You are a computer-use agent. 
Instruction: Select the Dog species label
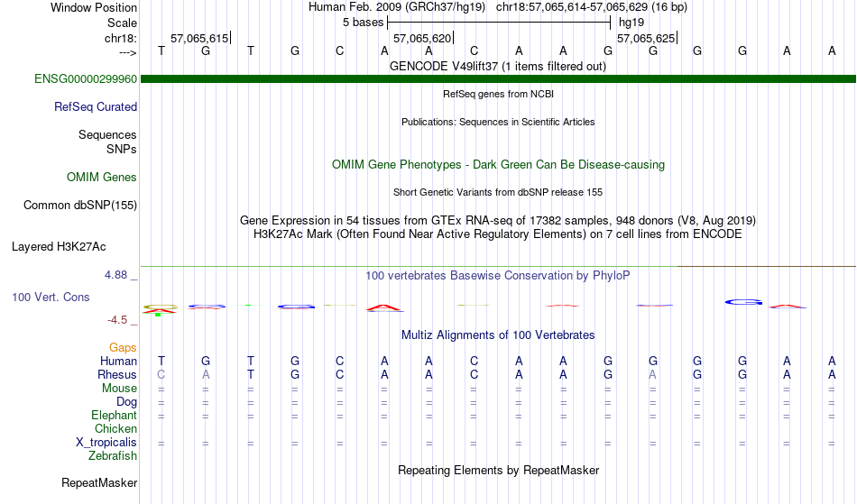(x=126, y=402)
